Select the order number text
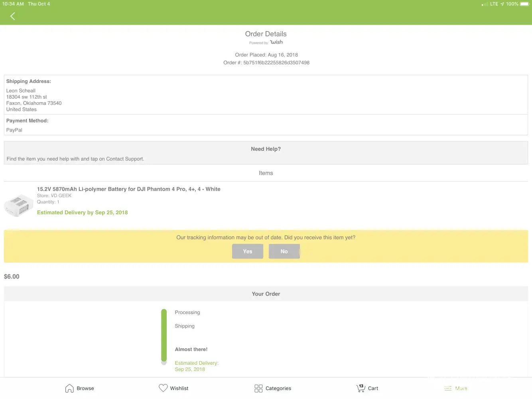532x399 pixels. pyautogui.click(x=266, y=63)
